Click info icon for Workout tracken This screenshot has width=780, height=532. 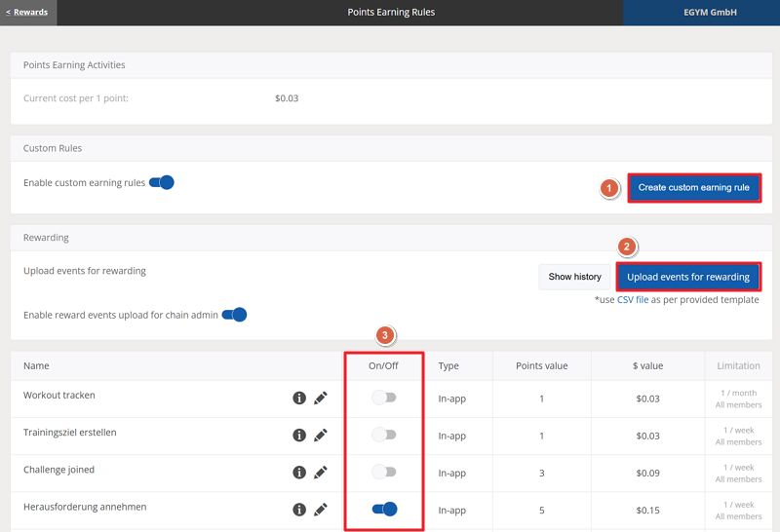[x=299, y=399]
